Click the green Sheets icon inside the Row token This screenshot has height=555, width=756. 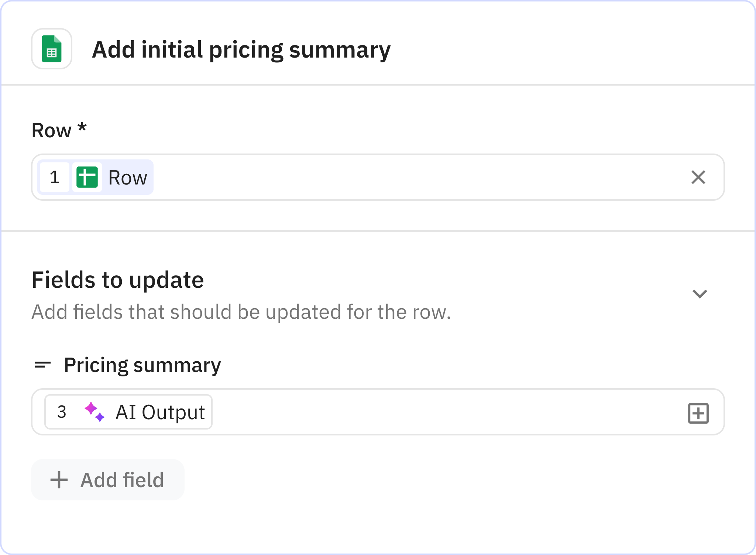tap(87, 177)
